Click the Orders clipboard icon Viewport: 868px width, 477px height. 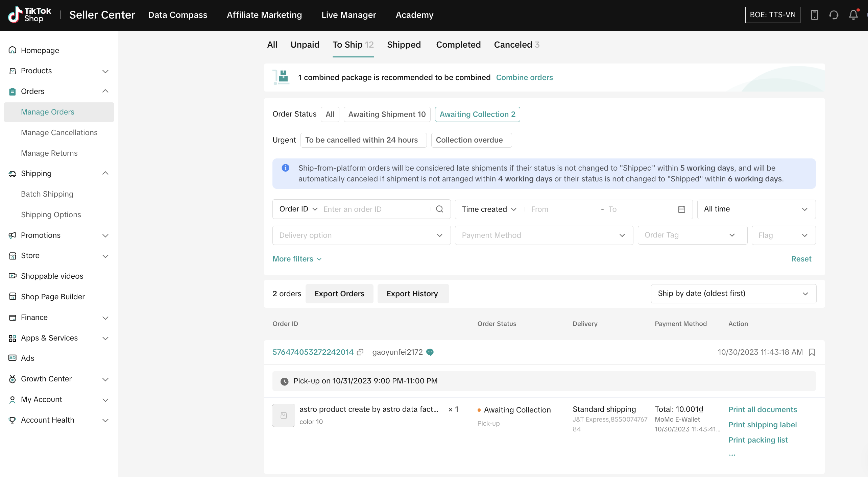(13, 92)
